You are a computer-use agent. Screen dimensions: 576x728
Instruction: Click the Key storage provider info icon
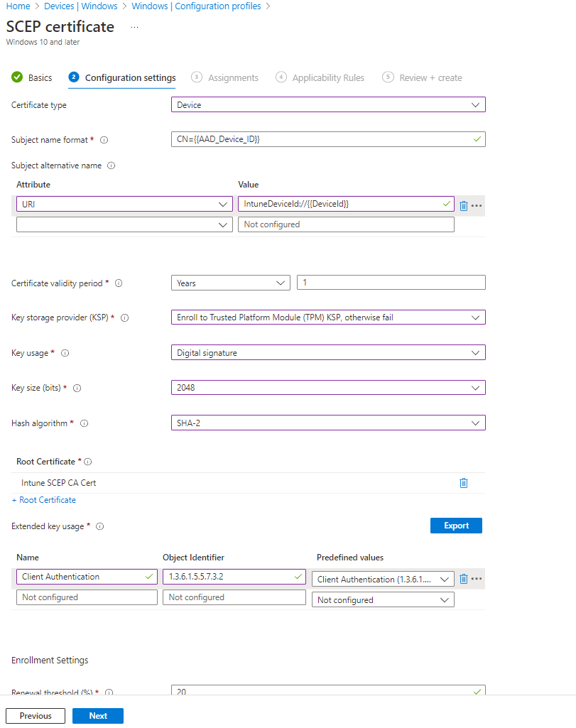pyautogui.click(x=125, y=317)
